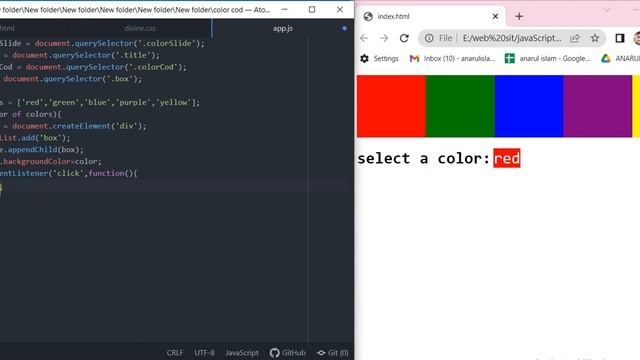This screenshot has width=640, height=360.
Task: Click the createElement('div') code line
Action: coord(73,126)
